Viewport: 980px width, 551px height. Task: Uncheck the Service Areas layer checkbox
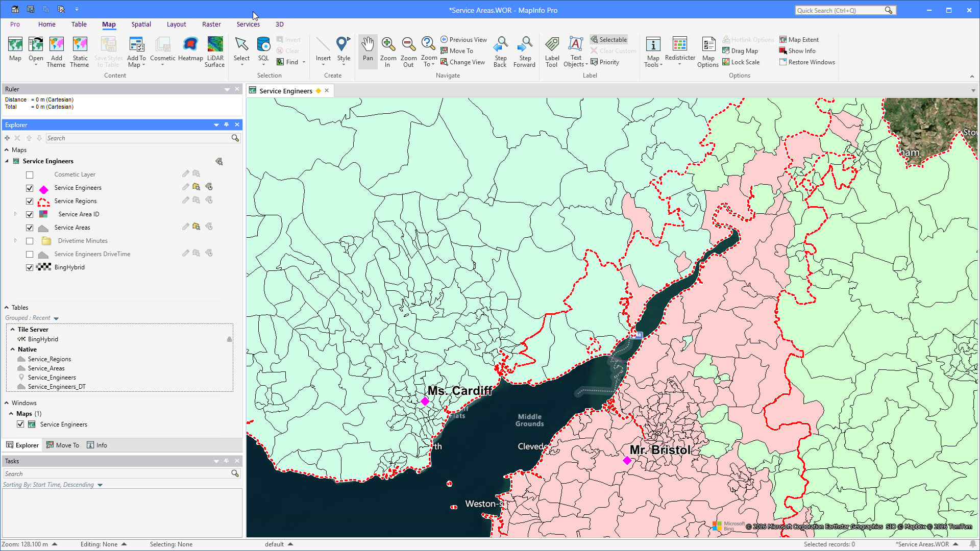click(30, 228)
